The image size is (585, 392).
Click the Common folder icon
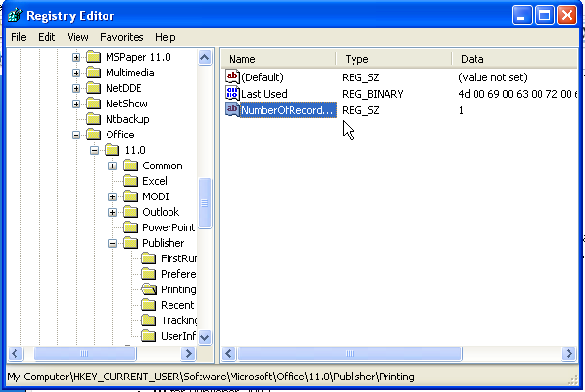pos(130,166)
